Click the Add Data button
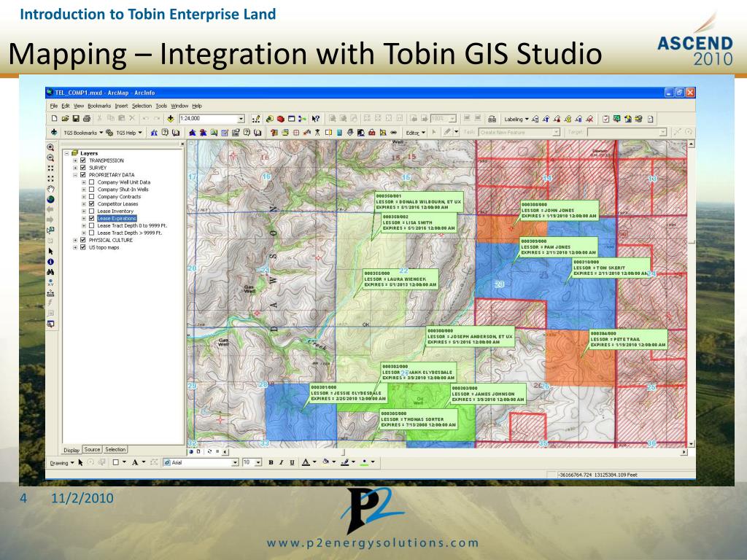Screen dimensions: 747x560 [170, 119]
